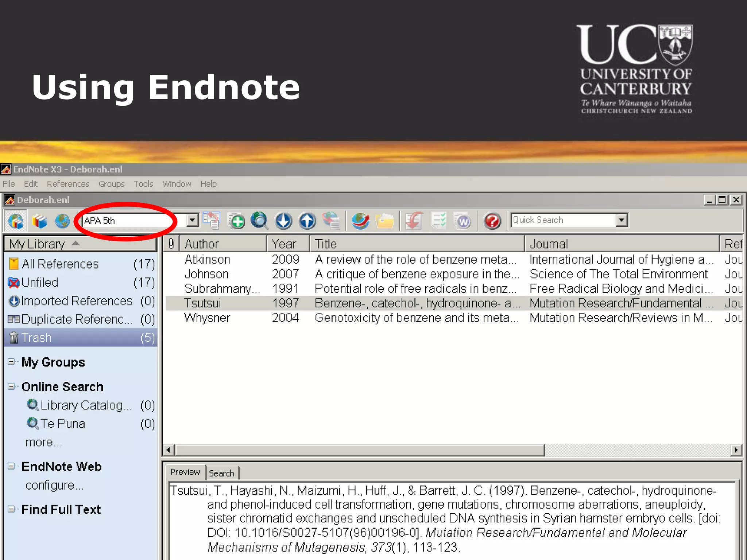The image size is (747, 560).
Task: Open the output style dropdown arrow
Action: [192, 220]
